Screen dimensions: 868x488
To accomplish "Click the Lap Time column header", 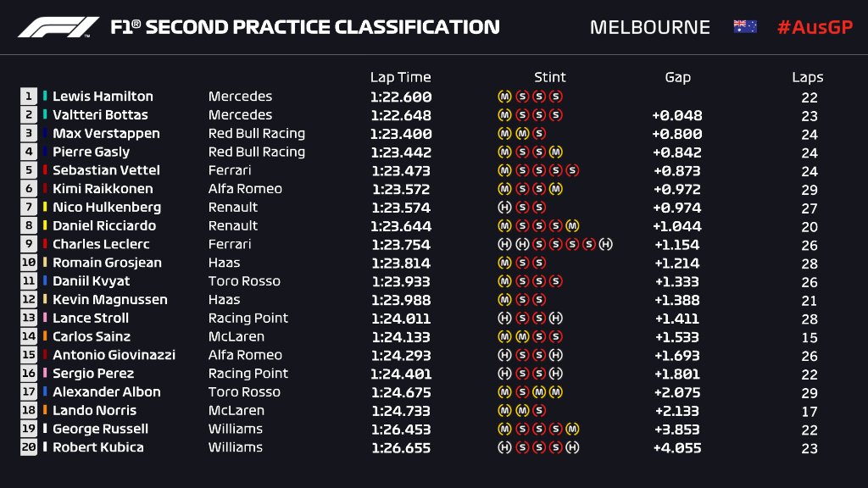I will tap(400, 77).
